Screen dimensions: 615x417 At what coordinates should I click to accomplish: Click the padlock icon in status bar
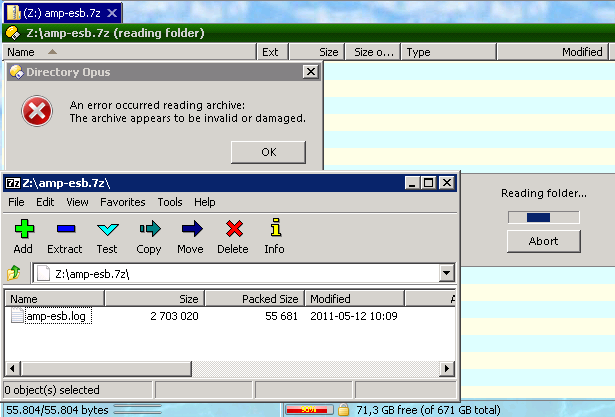point(343,410)
